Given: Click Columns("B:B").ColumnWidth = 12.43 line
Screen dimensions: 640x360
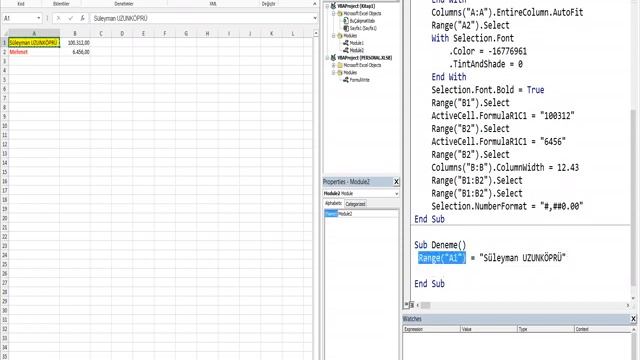Looking at the screenshot, I should 505,167.
